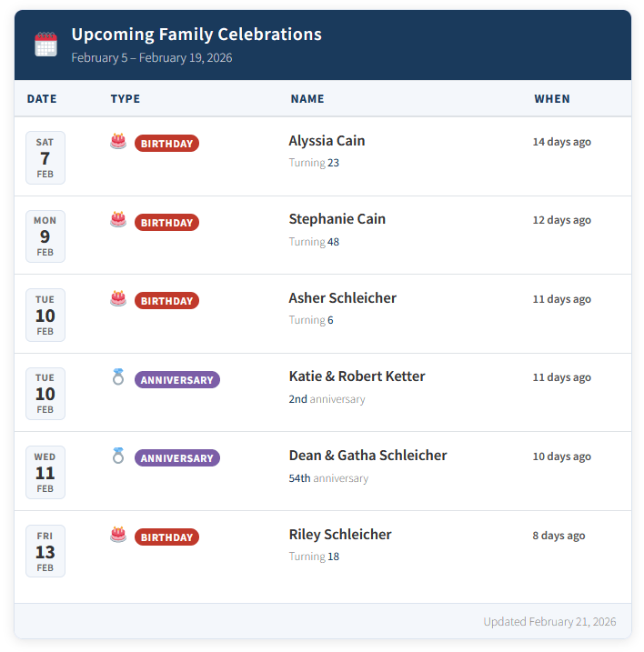Click the cake icon in Asher Schleicher's row
This screenshot has height=652, width=644.
[x=118, y=298]
